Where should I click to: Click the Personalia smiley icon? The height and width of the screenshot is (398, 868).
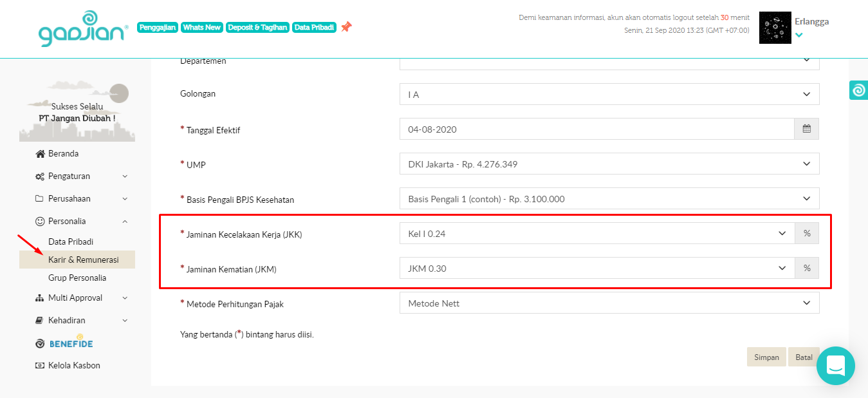tap(40, 221)
